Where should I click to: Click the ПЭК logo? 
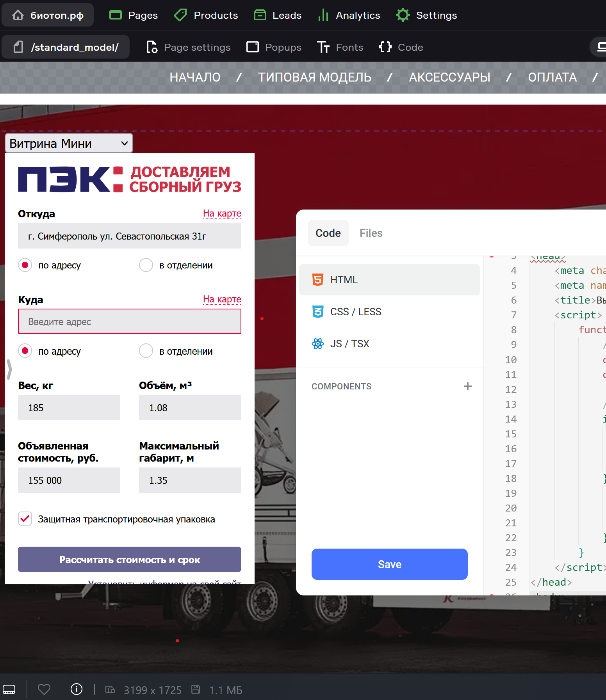coord(70,179)
